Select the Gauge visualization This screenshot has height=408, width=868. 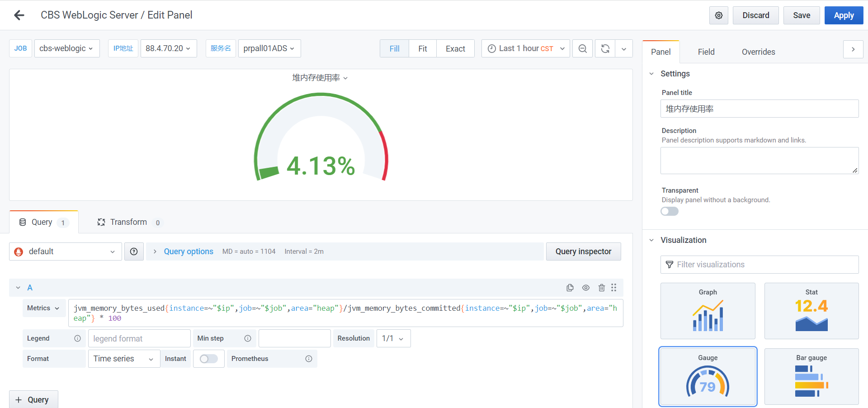coord(708,376)
